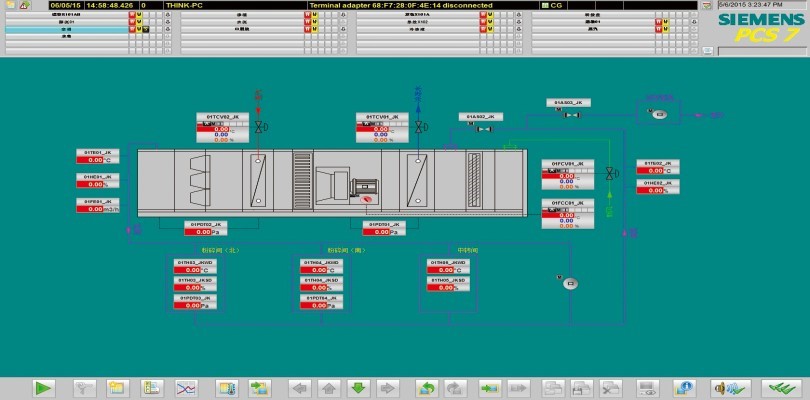Select the highlighted cyan area overview button
Screen dimensions: 810x400
pyautogui.click(x=66, y=31)
